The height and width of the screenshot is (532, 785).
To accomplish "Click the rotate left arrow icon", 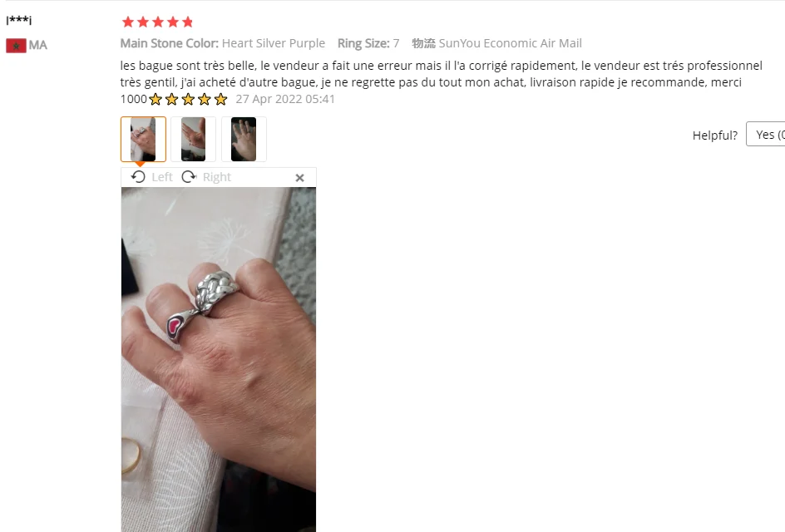I will coord(138,177).
